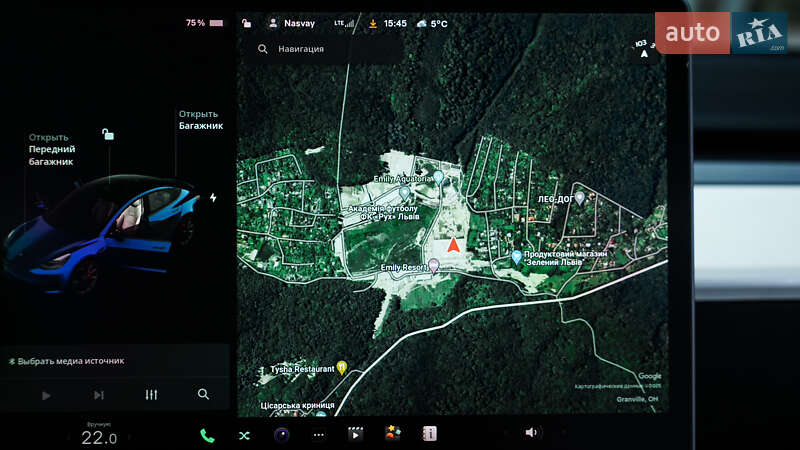Tap the software download arrow icon
The width and height of the screenshot is (800, 450).
point(373,23)
